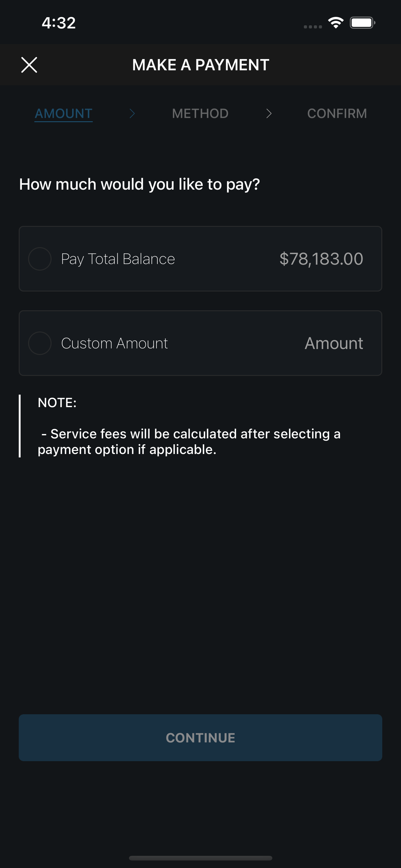Go to the CONFIRM step tab
The width and height of the screenshot is (401, 868).
(337, 113)
